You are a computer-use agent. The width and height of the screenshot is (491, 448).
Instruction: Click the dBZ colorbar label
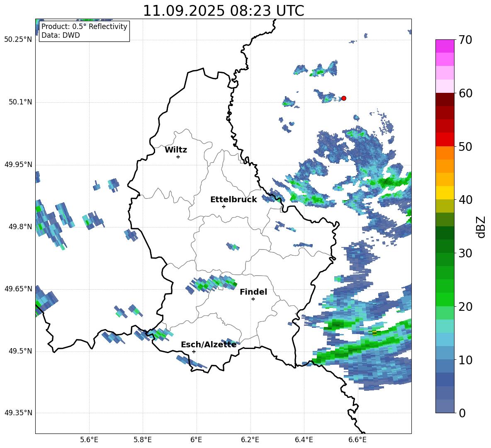tap(481, 227)
